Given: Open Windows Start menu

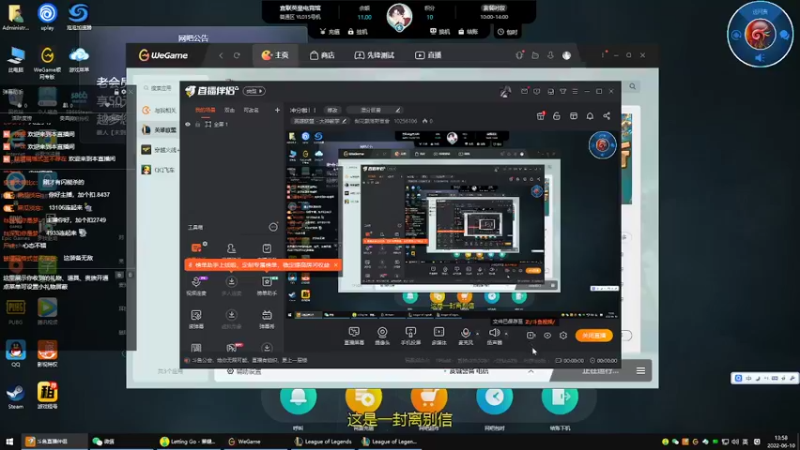Looking at the screenshot, I should (x=9, y=441).
